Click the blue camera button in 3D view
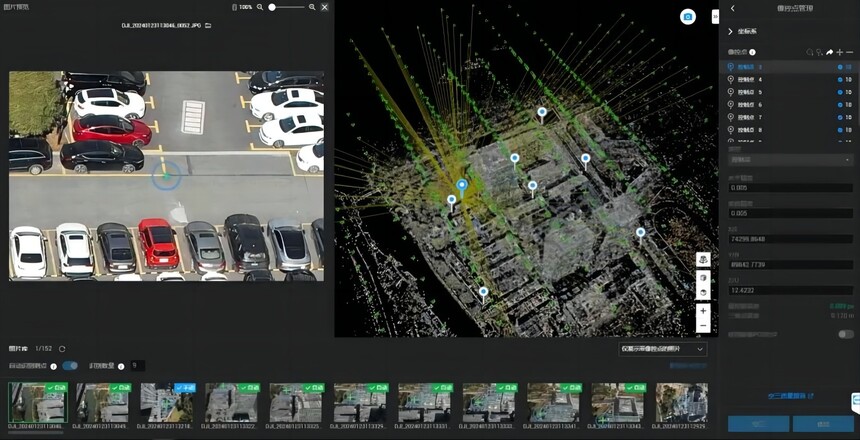 [688, 16]
